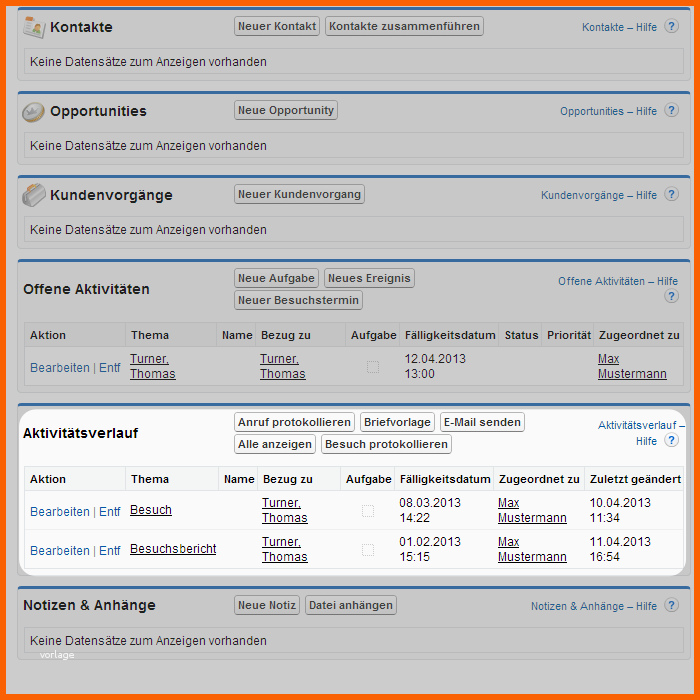Click Kontakte zusammenführen button
This screenshot has width=700, height=700.
[x=404, y=26]
